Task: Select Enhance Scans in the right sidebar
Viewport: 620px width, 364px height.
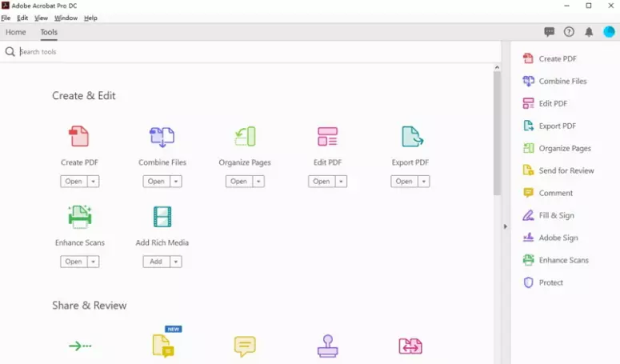Action: coord(555,260)
